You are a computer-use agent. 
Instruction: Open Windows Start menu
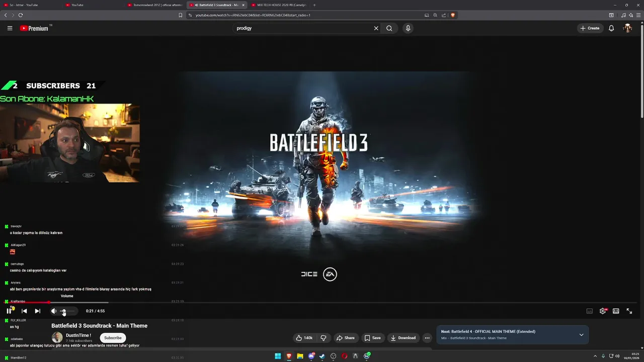[278, 356]
